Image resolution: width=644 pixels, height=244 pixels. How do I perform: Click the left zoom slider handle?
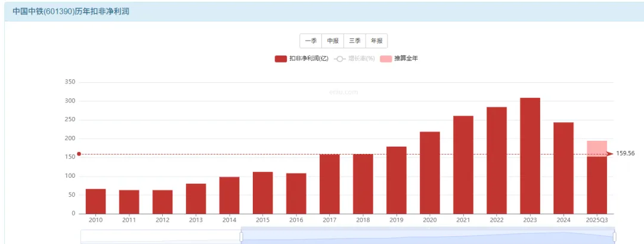pyautogui.click(x=241, y=237)
